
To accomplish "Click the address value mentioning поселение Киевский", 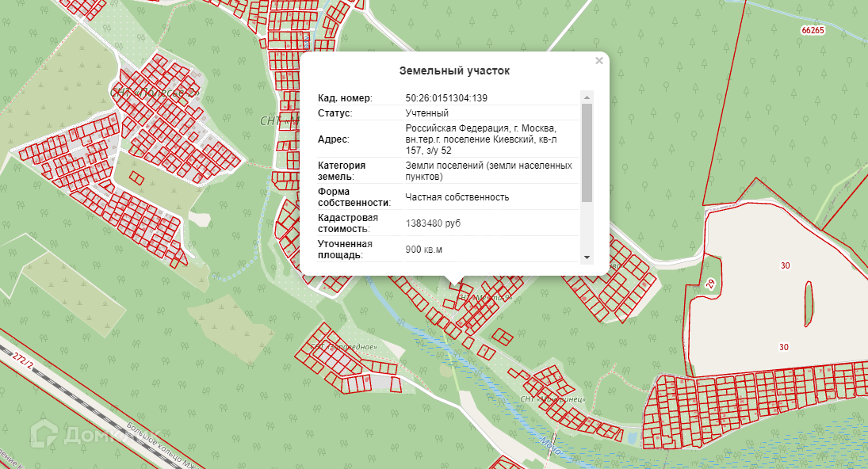I will 481,139.
